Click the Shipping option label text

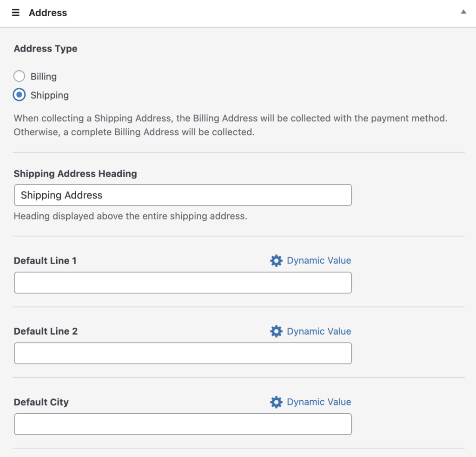50,95
